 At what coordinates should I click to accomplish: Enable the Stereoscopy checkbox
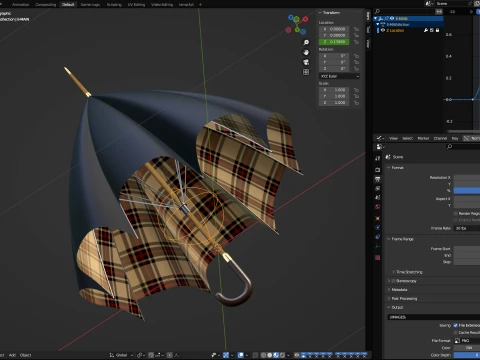pyautogui.click(x=393, y=281)
